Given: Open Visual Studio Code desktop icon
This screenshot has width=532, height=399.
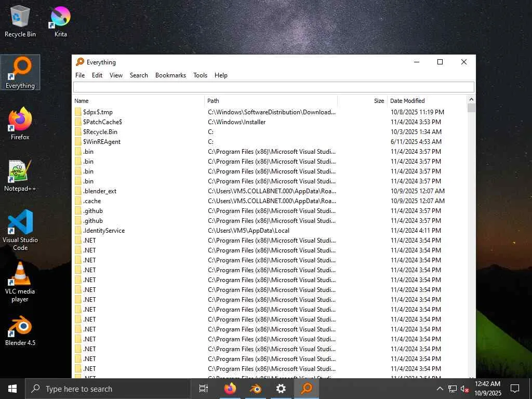Looking at the screenshot, I should click(x=20, y=230).
